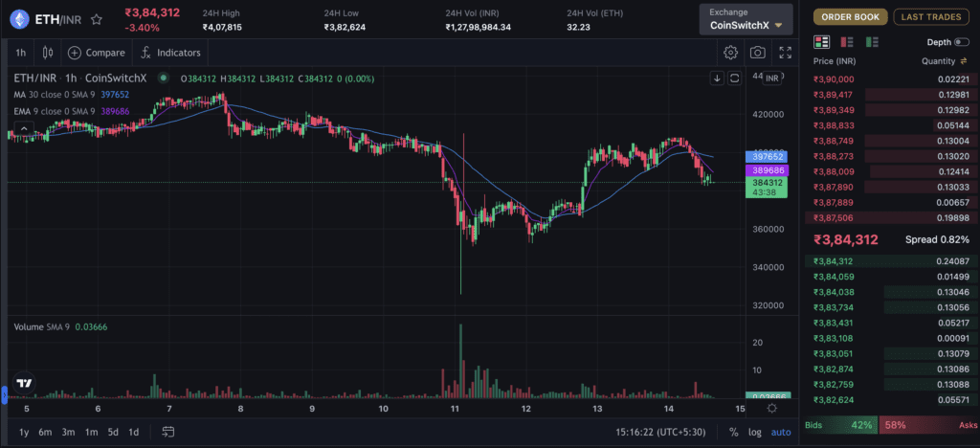Select the 5d time range
Image resolution: width=980 pixels, height=448 pixels.
pos(113,432)
